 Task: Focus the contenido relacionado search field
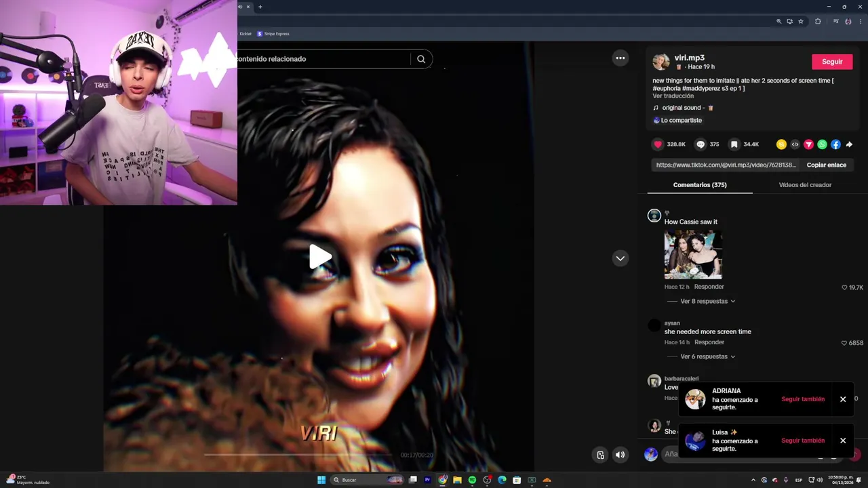click(322, 59)
